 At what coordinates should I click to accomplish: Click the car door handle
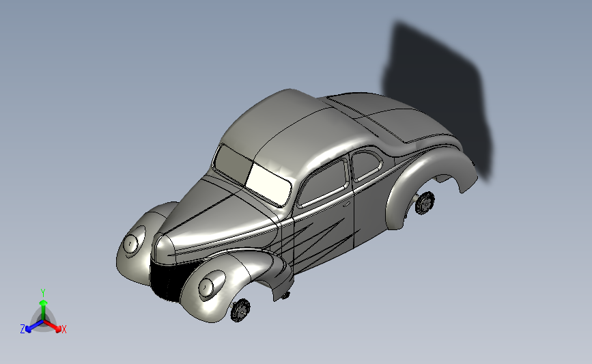pyautogui.click(x=347, y=204)
